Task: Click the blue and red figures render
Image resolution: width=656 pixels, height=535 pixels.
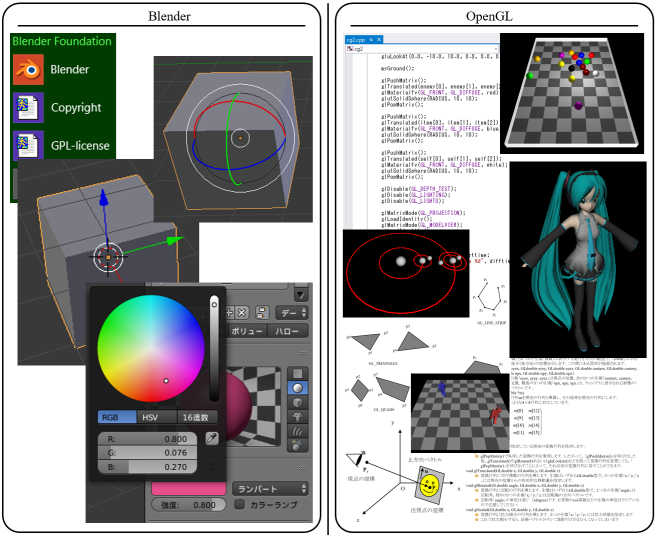Action: coord(460,413)
